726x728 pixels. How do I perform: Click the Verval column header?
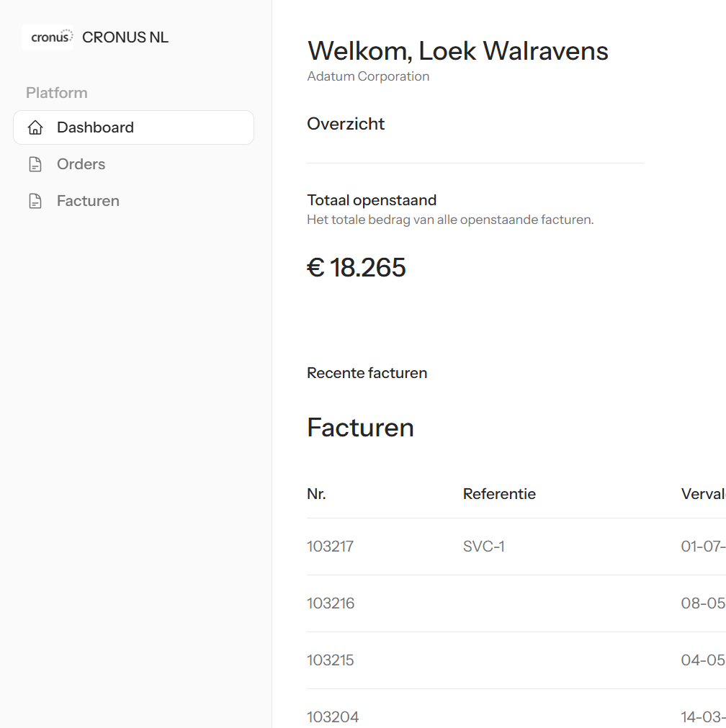(x=702, y=494)
